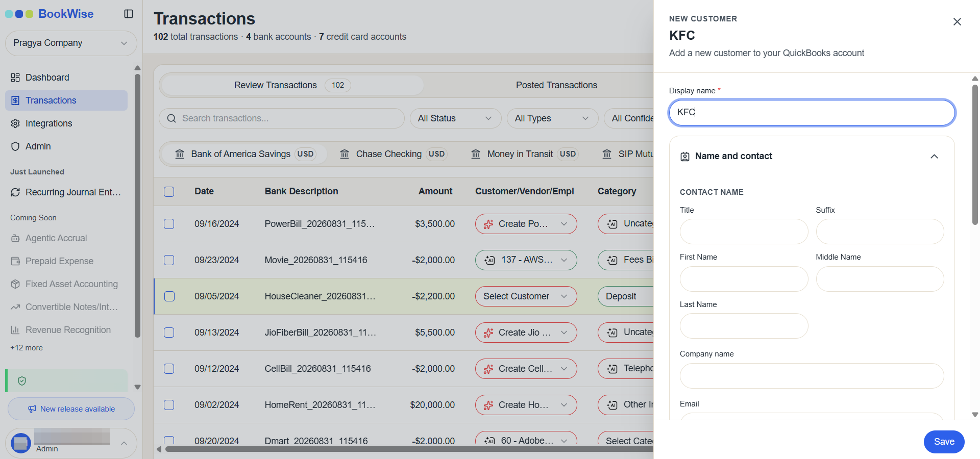
Task: Click the Revenue Recognition chart icon
Action: [x=15, y=330]
